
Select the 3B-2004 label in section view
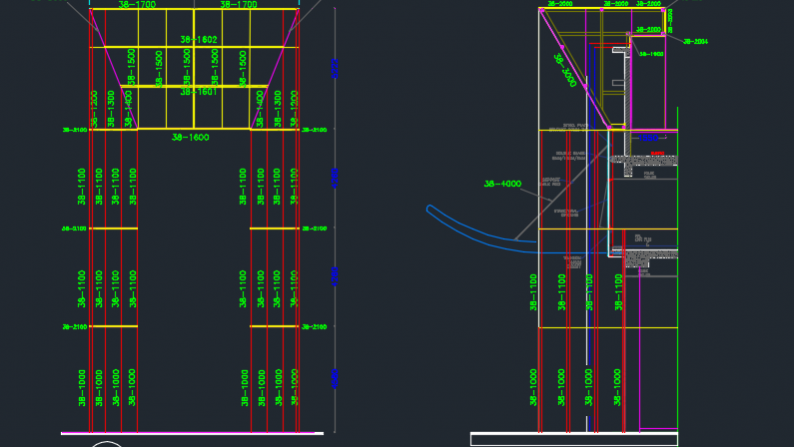coord(695,41)
